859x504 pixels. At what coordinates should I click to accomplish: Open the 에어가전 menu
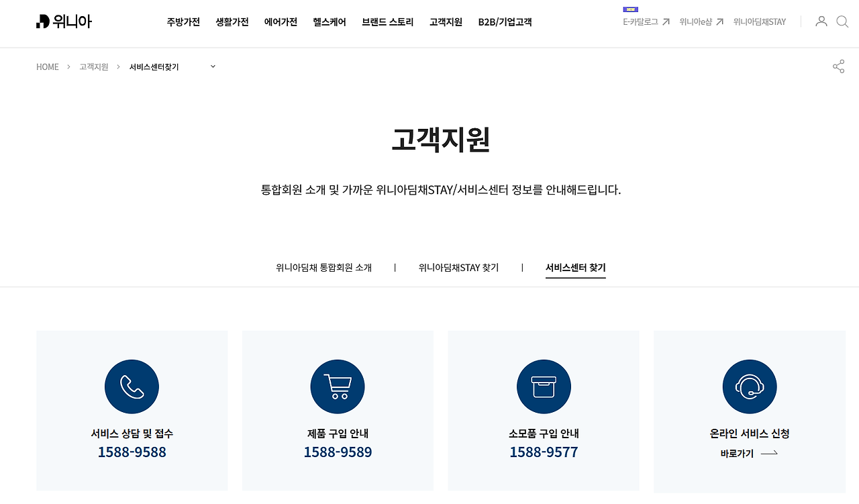coord(281,22)
